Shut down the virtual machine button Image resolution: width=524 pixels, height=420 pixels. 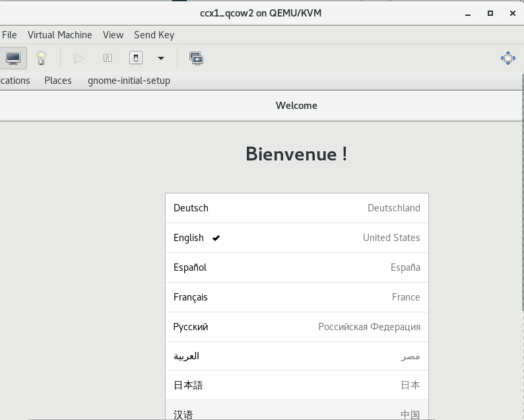136,58
